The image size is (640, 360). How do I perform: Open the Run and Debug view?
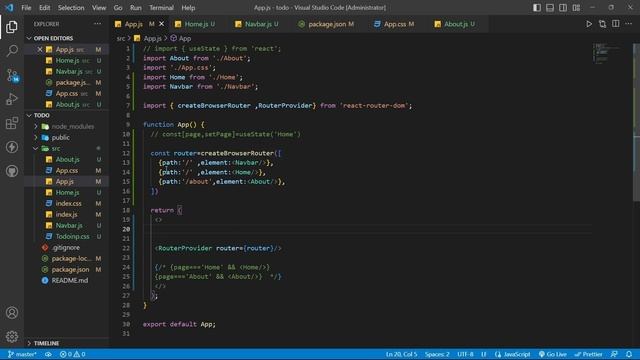[12, 99]
